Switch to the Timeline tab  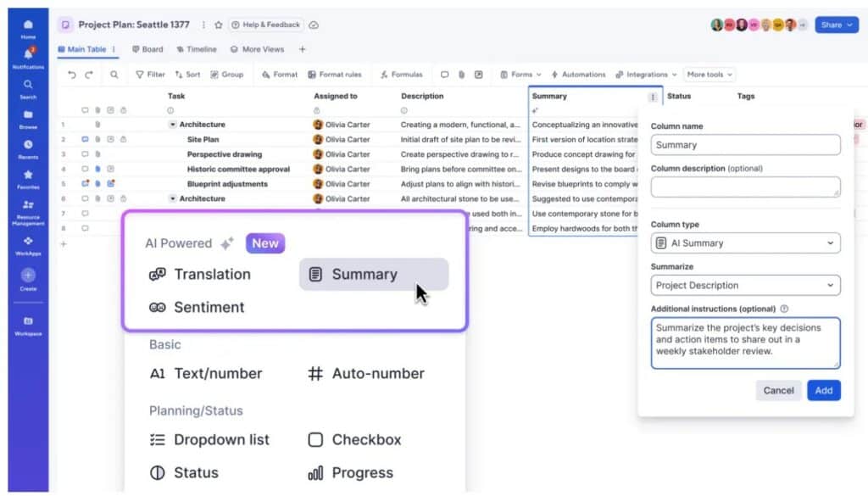coord(197,49)
